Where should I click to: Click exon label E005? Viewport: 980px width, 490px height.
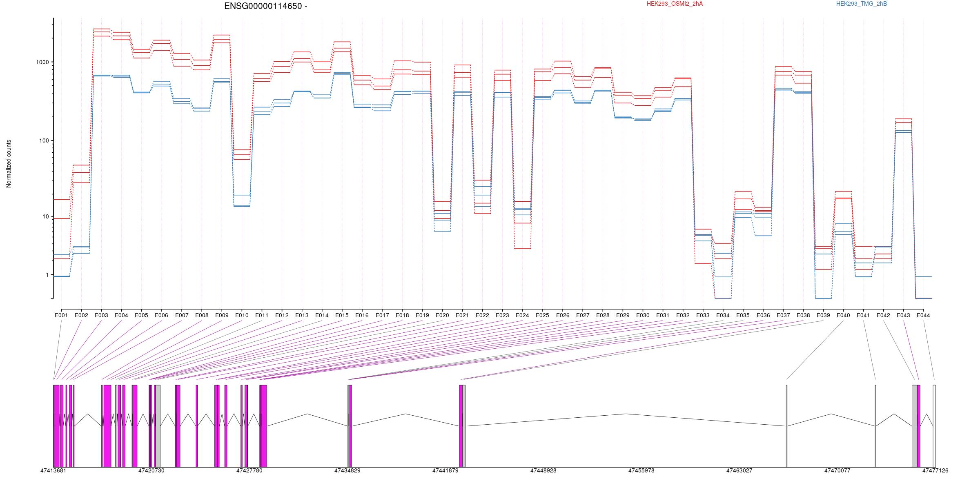(141, 315)
